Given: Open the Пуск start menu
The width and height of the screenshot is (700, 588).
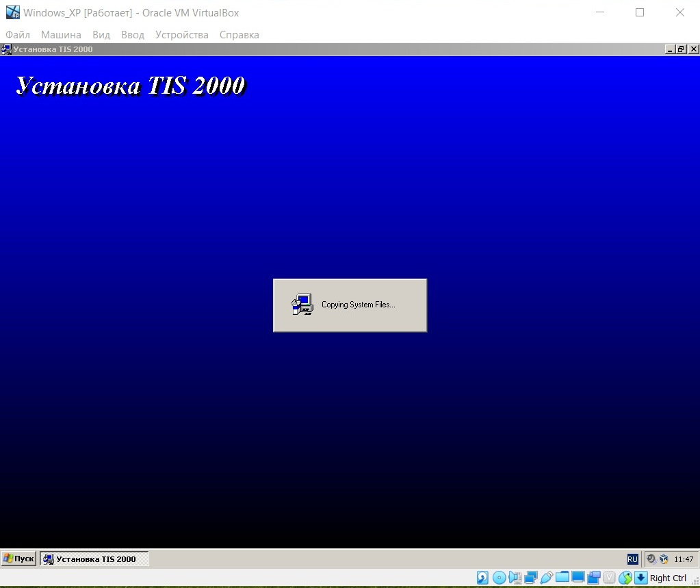Looking at the screenshot, I should pos(18,559).
